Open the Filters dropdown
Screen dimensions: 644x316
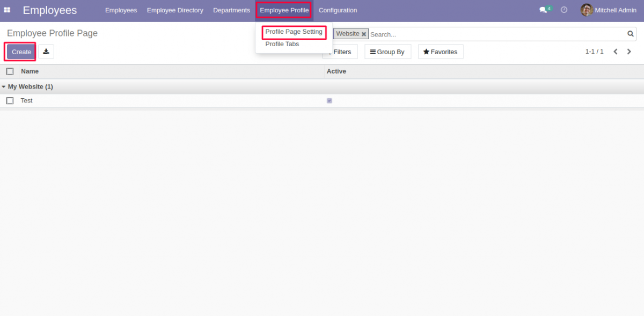tap(341, 52)
